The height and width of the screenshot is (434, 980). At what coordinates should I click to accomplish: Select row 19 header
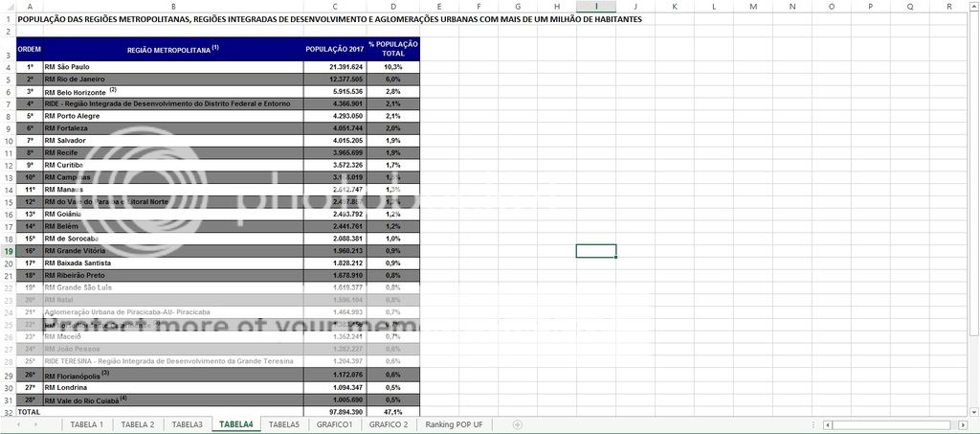point(8,250)
